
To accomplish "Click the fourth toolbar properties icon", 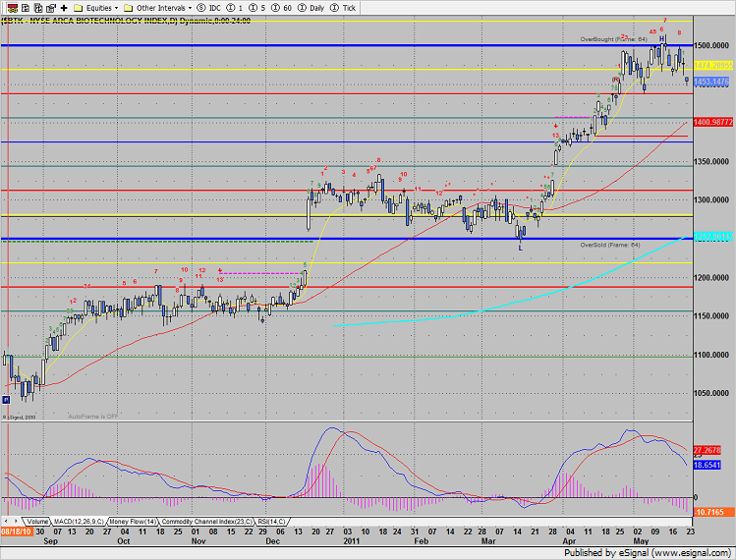I will point(51,8).
